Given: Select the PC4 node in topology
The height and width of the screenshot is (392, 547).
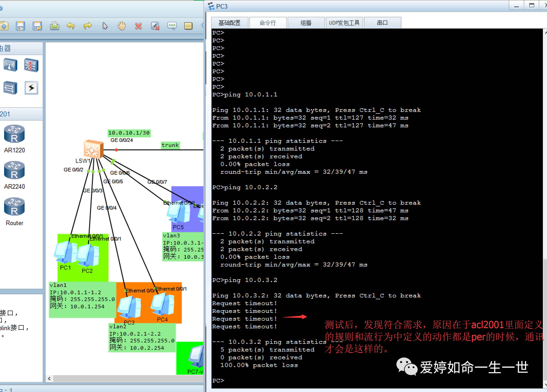Looking at the screenshot, I should click(162, 304).
